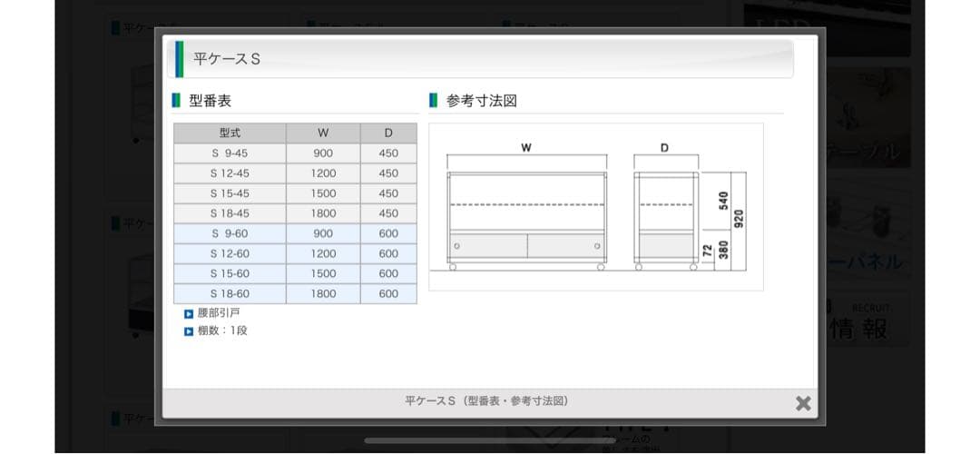Select model cell S 12-60
Image resolution: width=980 pixels, height=454 pixels.
tap(230, 253)
